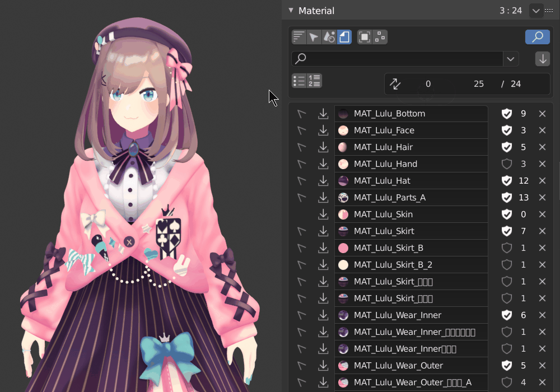Click the download arrow icon for MAT_Lulu_Face
This screenshot has width=560, height=392.
(323, 130)
